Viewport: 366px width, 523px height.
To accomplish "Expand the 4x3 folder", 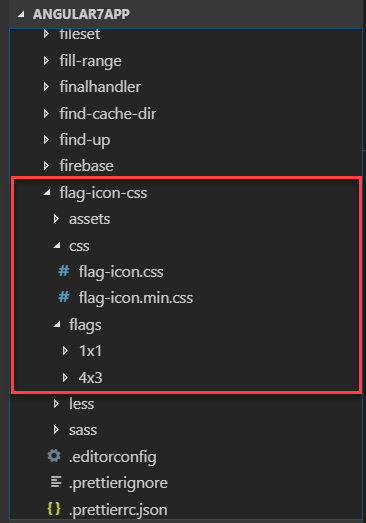I will click(x=90, y=377).
